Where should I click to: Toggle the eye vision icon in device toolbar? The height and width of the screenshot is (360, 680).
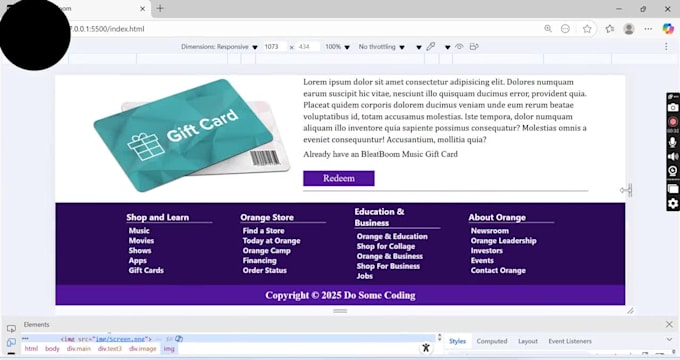click(x=459, y=46)
